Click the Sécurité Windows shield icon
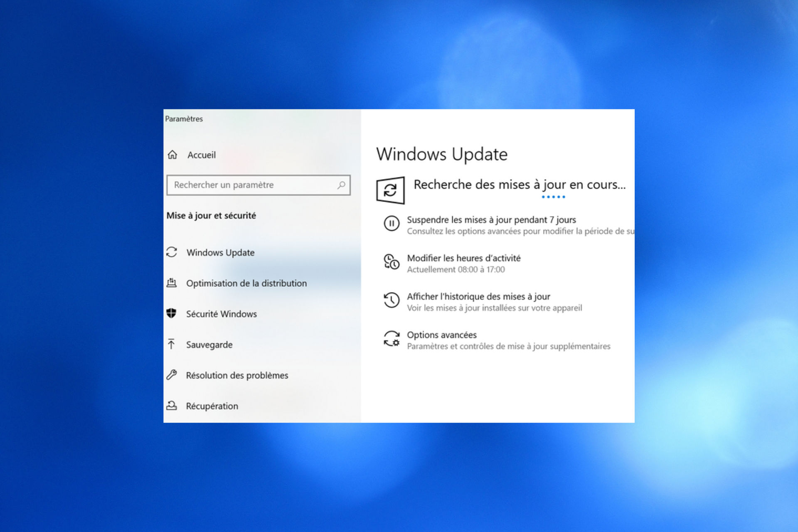The width and height of the screenshot is (798, 532). [x=171, y=313]
